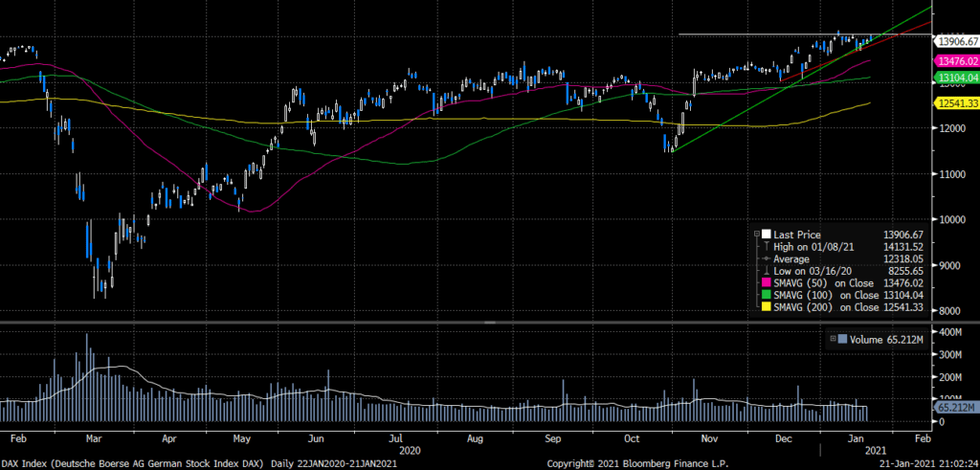The height and width of the screenshot is (470, 980).
Task: Click the pane divider handle above volume
Action: pos(489,322)
